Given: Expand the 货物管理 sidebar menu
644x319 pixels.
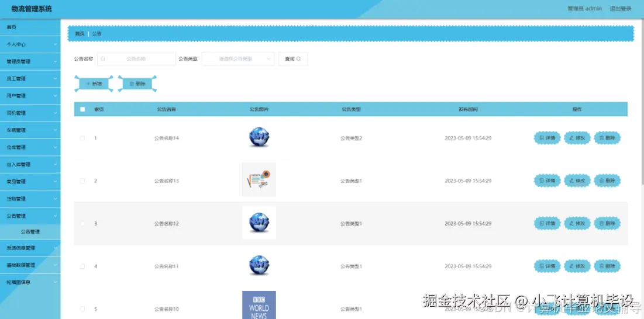Looking at the screenshot, I should (30, 199).
